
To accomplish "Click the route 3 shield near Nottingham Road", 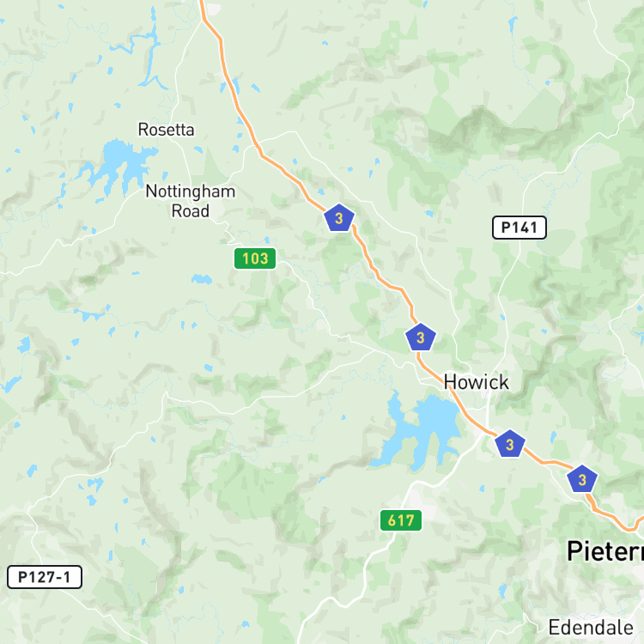I will pos(339,218).
